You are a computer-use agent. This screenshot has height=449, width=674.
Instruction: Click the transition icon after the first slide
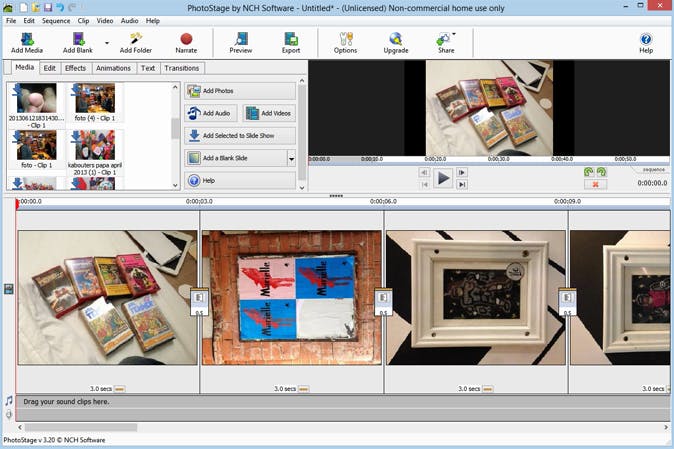click(199, 302)
